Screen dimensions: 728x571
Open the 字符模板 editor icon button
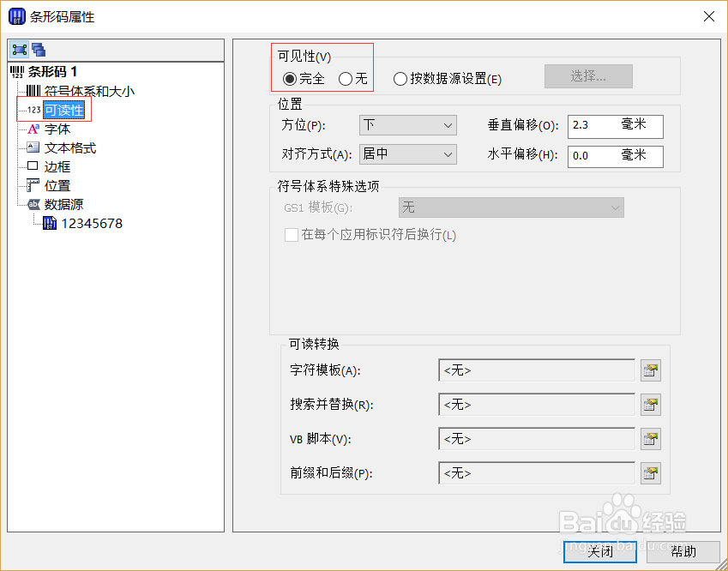point(651,370)
